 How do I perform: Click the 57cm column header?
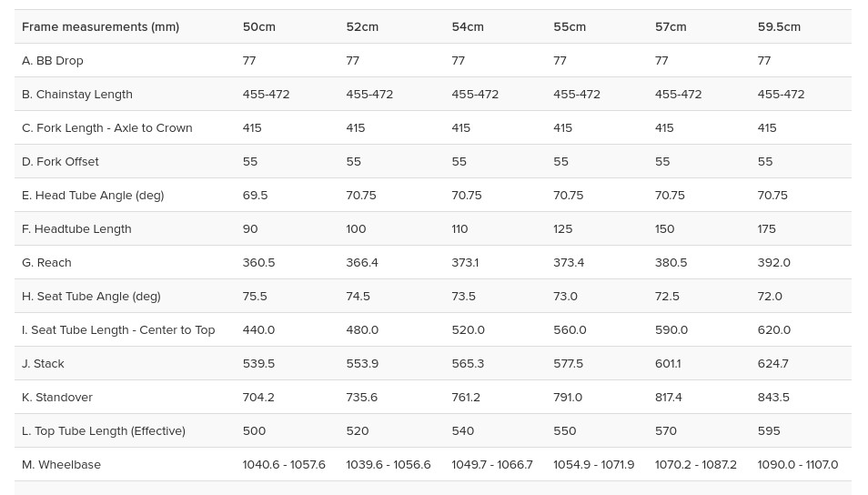pos(671,26)
